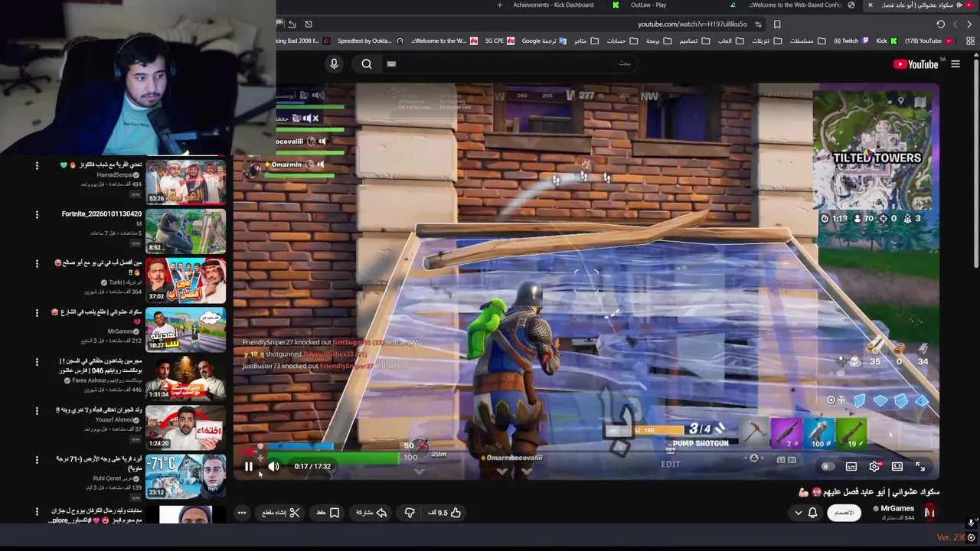Open a new browser tab with plus
The image size is (980, 551).
(x=500, y=5)
